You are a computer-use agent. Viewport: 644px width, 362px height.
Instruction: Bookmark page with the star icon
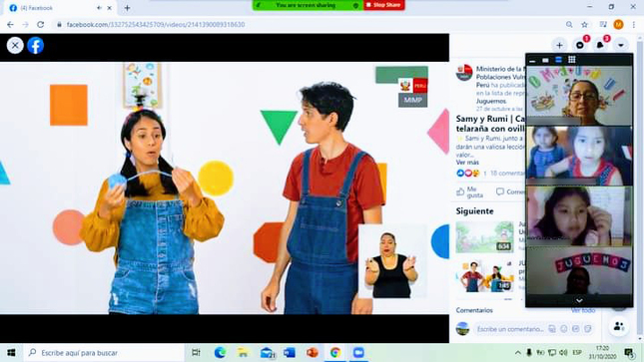584,25
